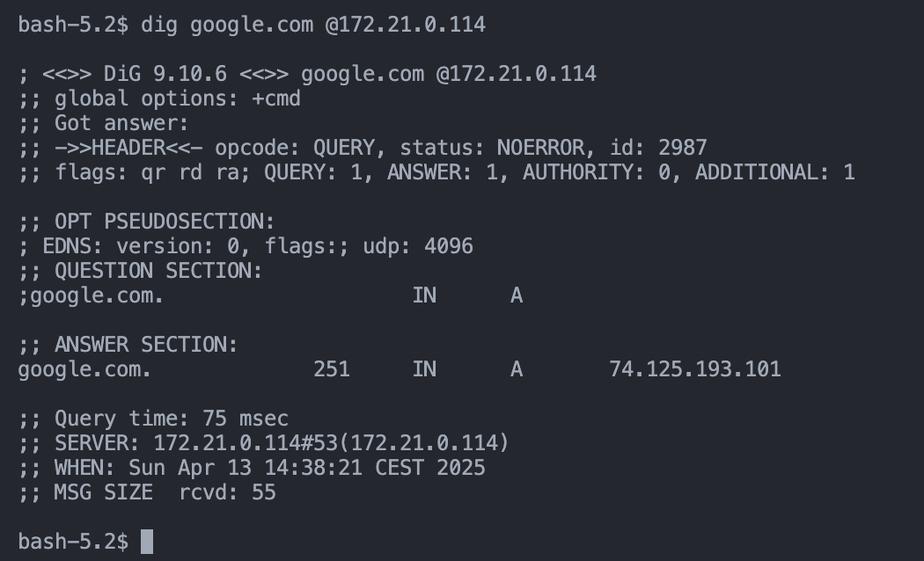
Task: Click the udp: 4096 value
Action: click(418, 246)
